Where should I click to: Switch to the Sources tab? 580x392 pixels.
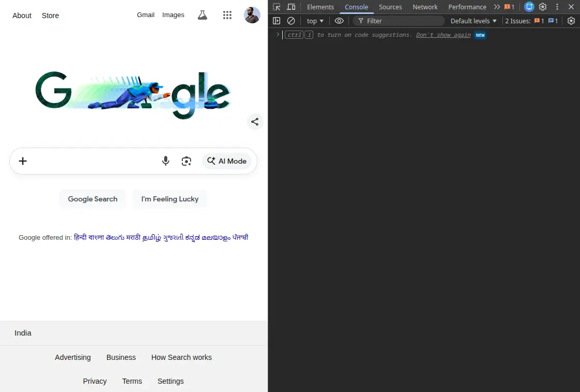[390, 7]
